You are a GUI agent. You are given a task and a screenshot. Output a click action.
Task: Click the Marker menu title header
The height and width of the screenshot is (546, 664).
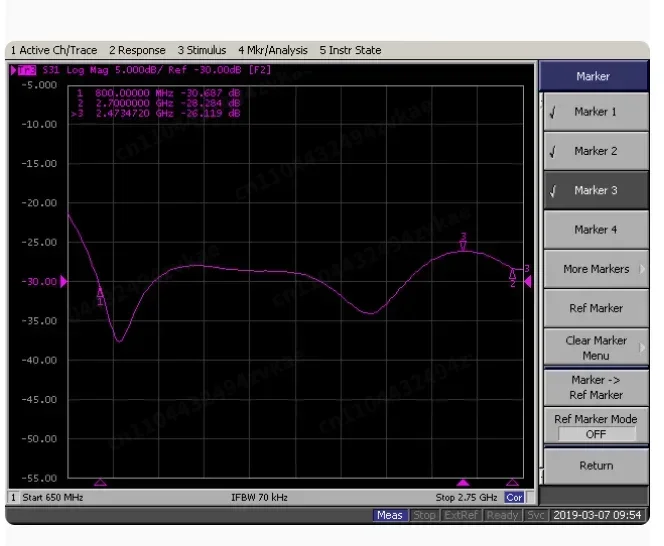coord(593,76)
